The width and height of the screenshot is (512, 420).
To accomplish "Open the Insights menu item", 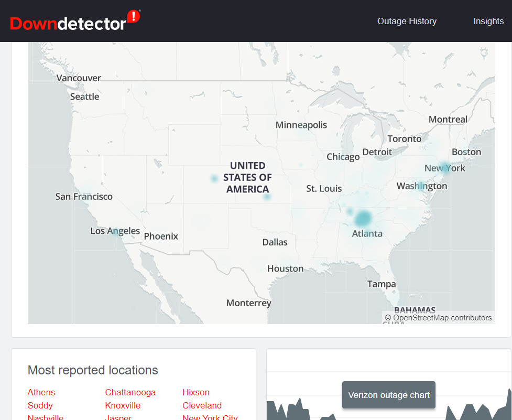I will pyautogui.click(x=488, y=21).
